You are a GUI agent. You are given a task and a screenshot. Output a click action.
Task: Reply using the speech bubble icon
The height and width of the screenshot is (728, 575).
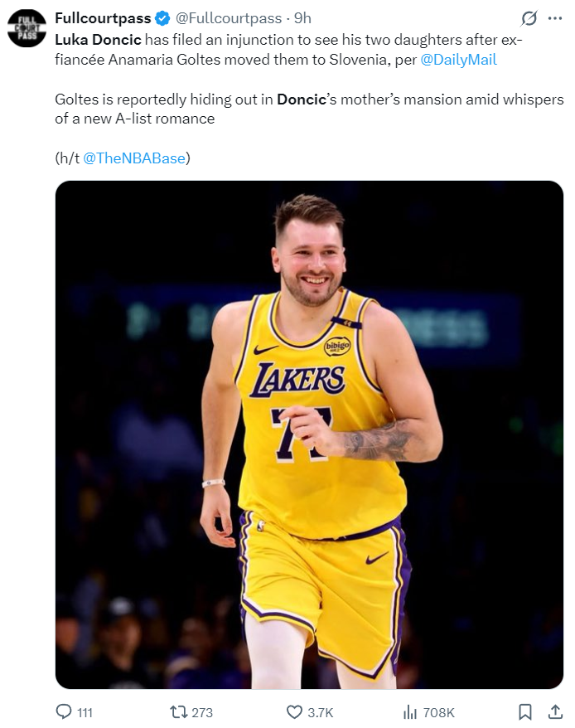tap(64, 712)
